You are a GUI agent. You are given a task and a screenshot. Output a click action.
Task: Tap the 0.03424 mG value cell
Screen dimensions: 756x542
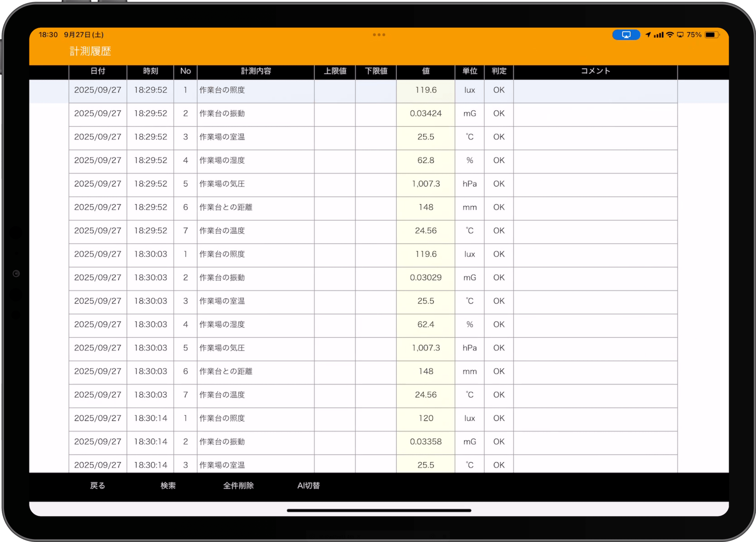tap(426, 114)
